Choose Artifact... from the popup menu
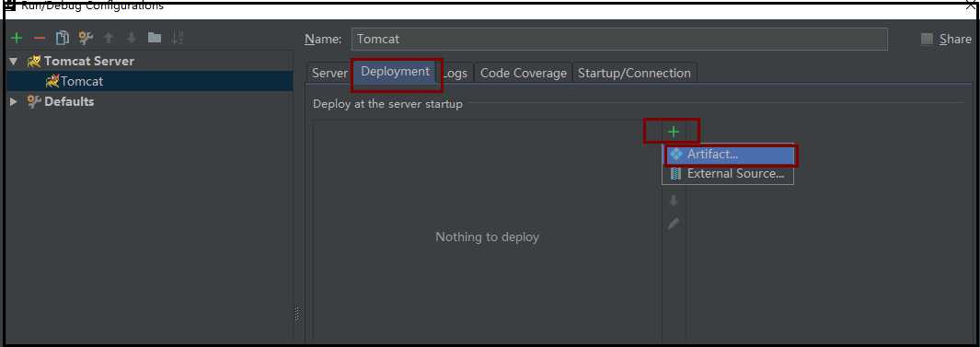 point(728,155)
